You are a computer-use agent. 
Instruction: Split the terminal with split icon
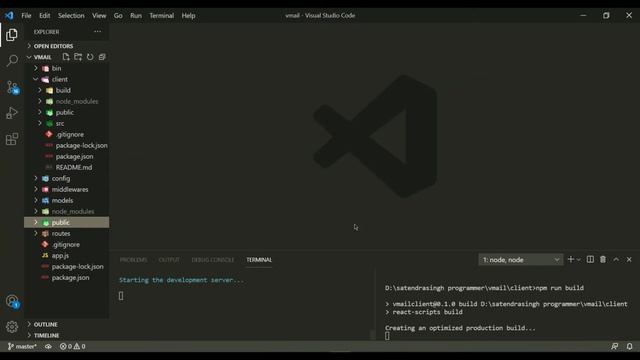(x=590, y=259)
